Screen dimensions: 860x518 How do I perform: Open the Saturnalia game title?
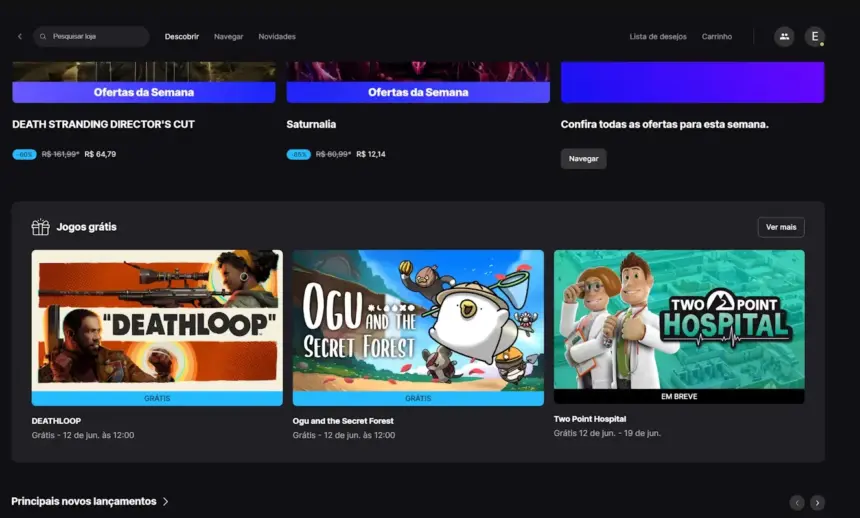[x=311, y=125]
